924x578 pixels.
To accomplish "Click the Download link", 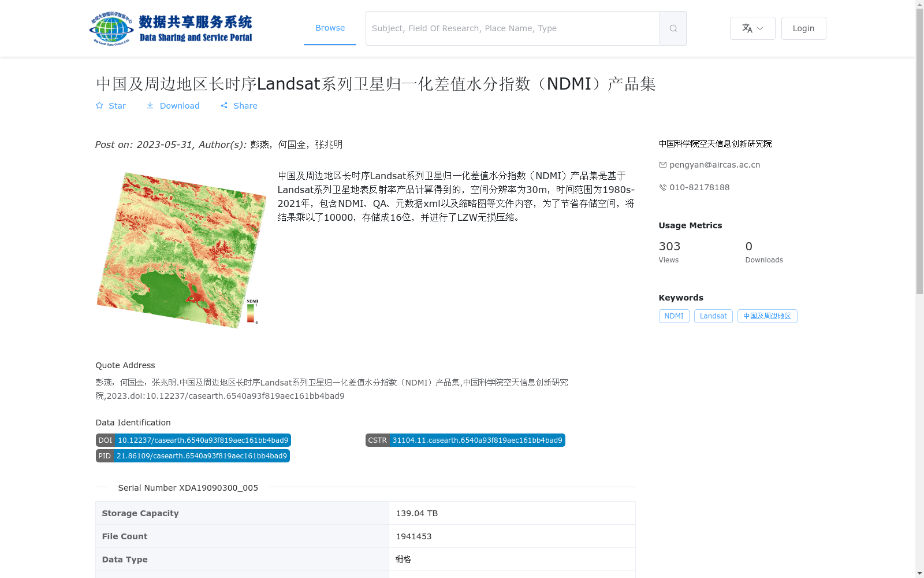I will [173, 106].
